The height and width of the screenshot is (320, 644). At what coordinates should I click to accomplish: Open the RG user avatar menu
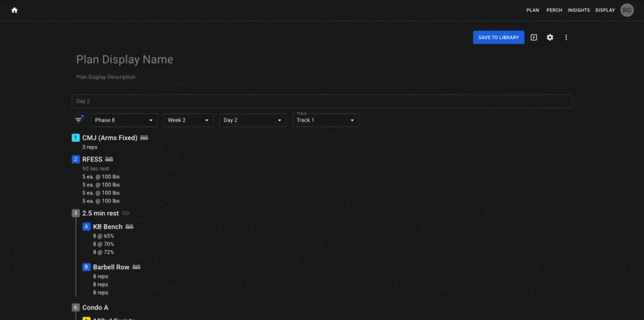[627, 10]
